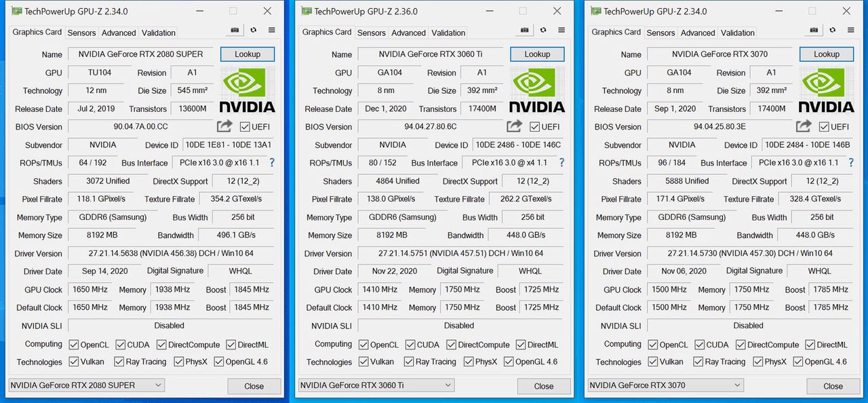Click camera screenshot icon in RTX 3070 window

pyautogui.click(x=814, y=30)
